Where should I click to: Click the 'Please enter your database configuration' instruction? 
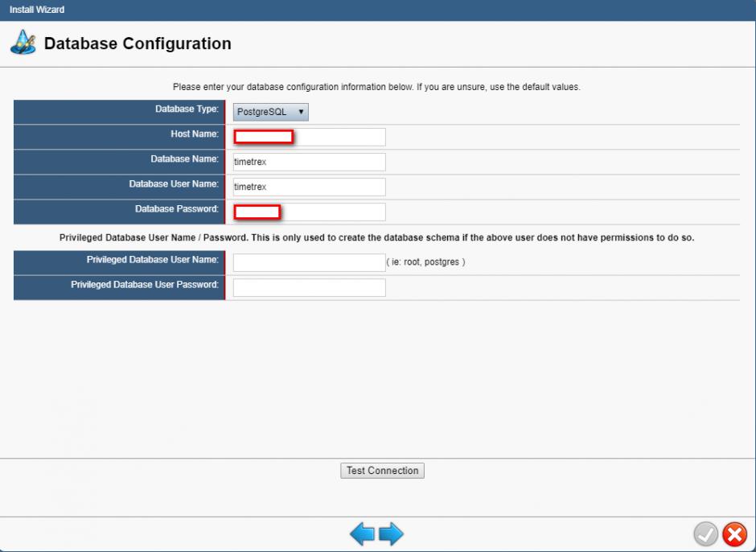click(x=376, y=88)
